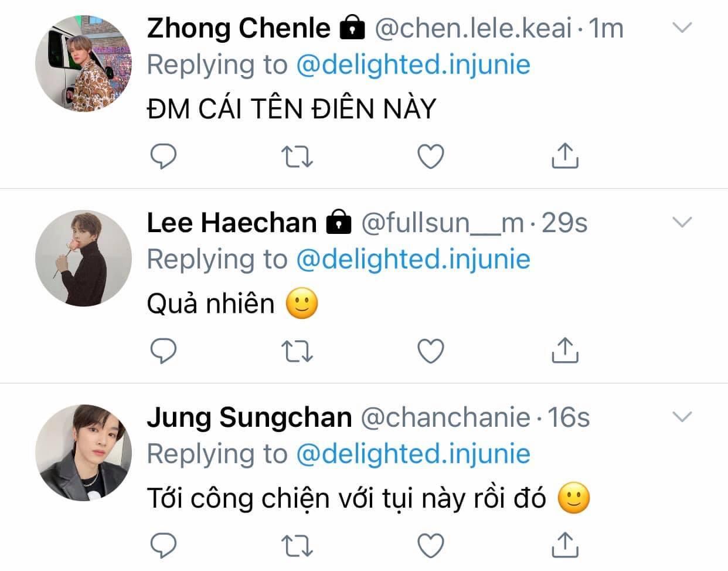Reply to Lee Haechan's tweet
This screenshot has width=728, height=571.
point(164,351)
